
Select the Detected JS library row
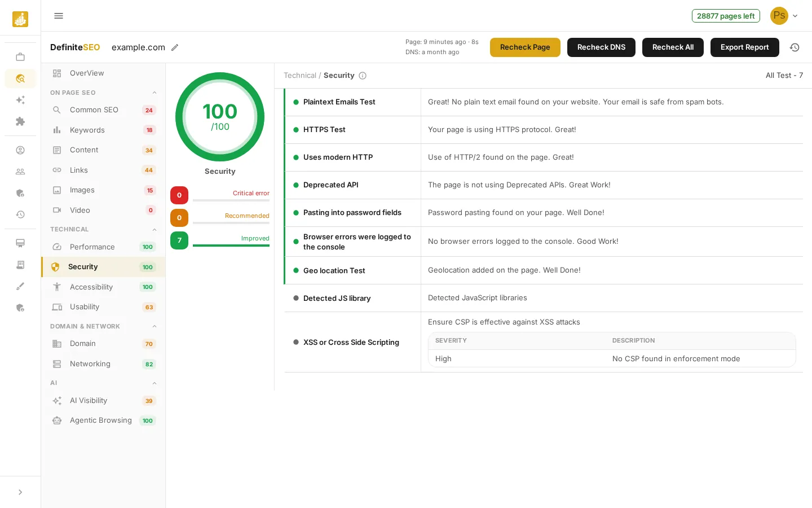(x=544, y=298)
